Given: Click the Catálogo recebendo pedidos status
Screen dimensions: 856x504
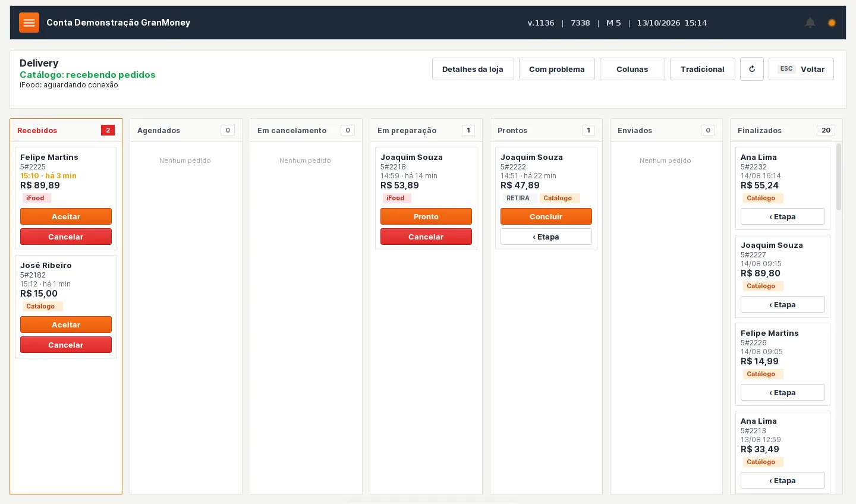Looking at the screenshot, I should click(87, 75).
